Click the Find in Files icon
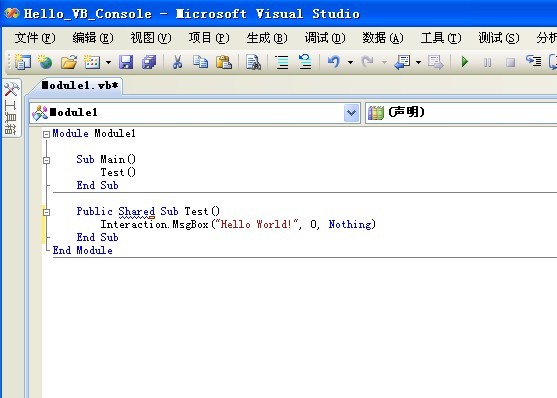557x398 pixels. (253, 62)
